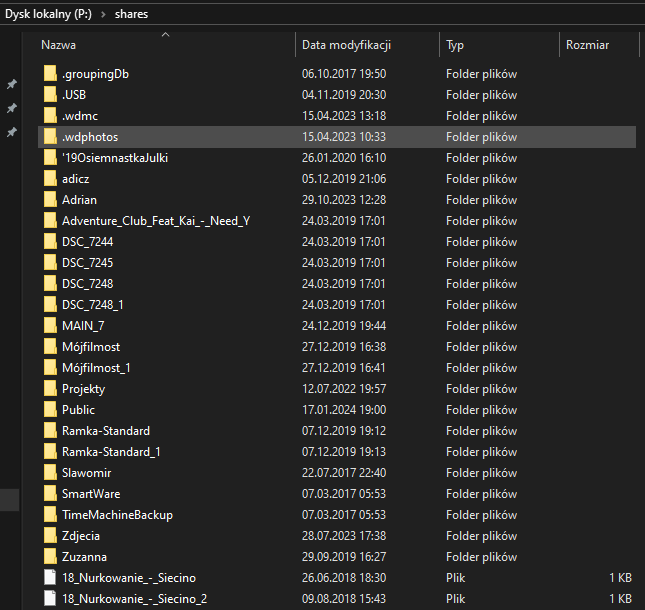Click the SmartWare folder icon

click(x=50, y=493)
